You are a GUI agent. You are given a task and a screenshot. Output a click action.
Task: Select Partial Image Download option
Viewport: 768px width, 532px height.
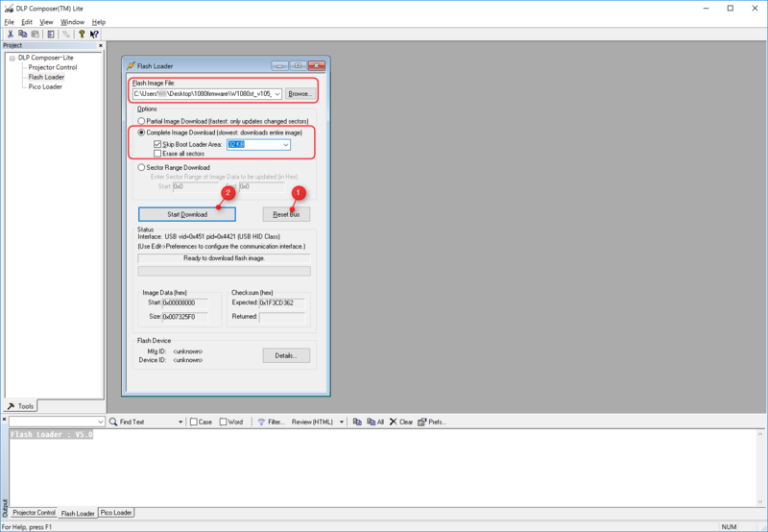pyautogui.click(x=141, y=121)
